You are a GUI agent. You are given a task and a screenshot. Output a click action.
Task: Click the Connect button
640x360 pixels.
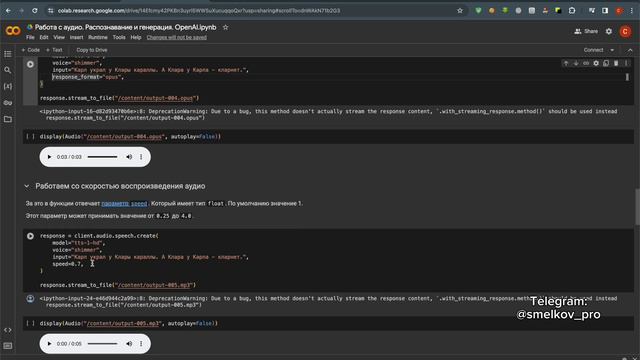(593, 50)
